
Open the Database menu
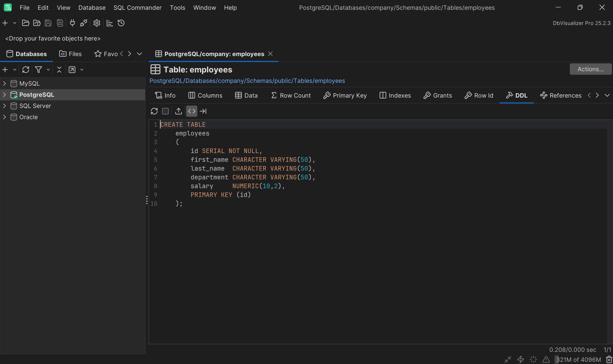92,8
